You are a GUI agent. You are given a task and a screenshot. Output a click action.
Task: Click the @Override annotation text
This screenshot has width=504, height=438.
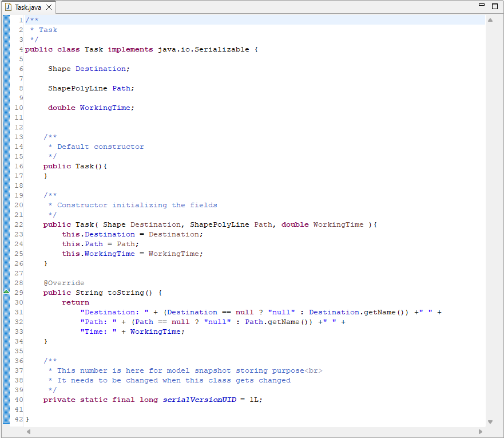pyautogui.click(x=64, y=283)
